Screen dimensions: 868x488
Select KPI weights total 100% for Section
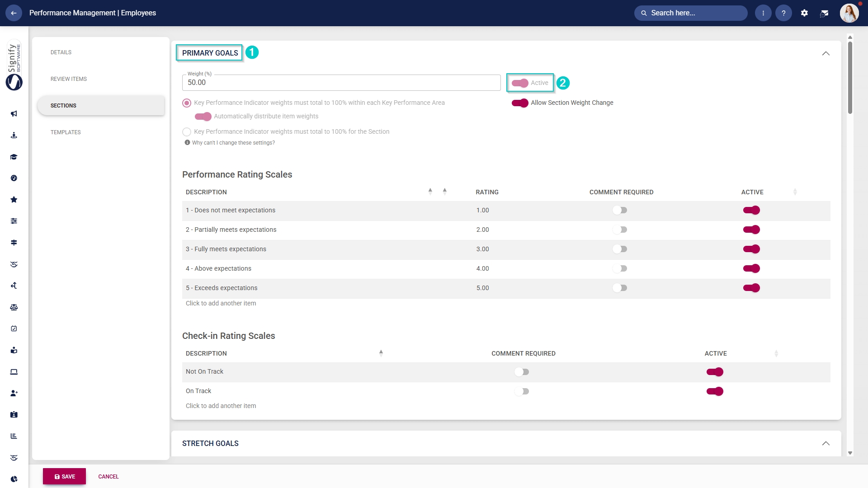click(x=187, y=132)
